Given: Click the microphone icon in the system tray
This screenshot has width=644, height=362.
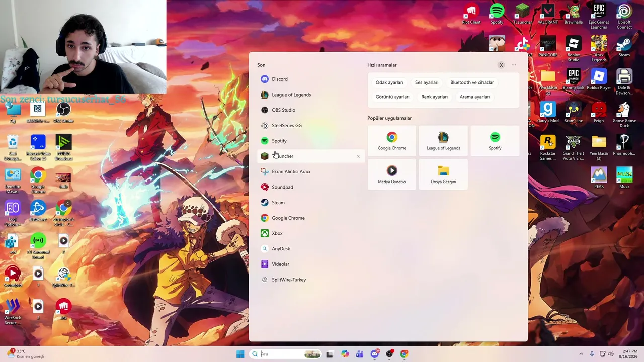Looking at the screenshot, I should (x=592, y=354).
